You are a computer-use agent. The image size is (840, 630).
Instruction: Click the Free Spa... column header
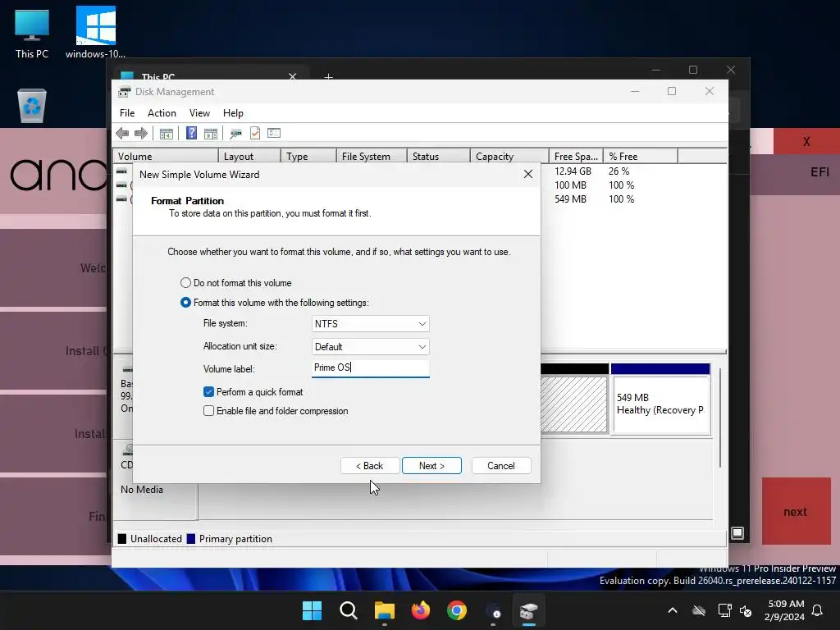(576, 157)
